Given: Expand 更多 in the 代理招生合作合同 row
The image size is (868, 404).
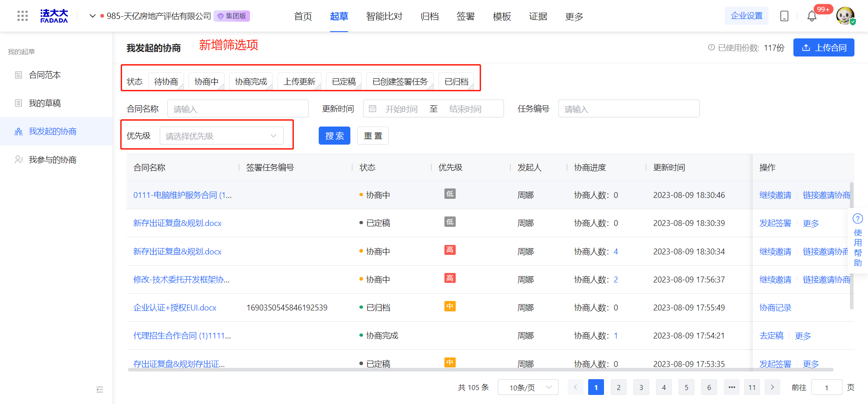Looking at the screenshot, I should (x=803, y=336).
